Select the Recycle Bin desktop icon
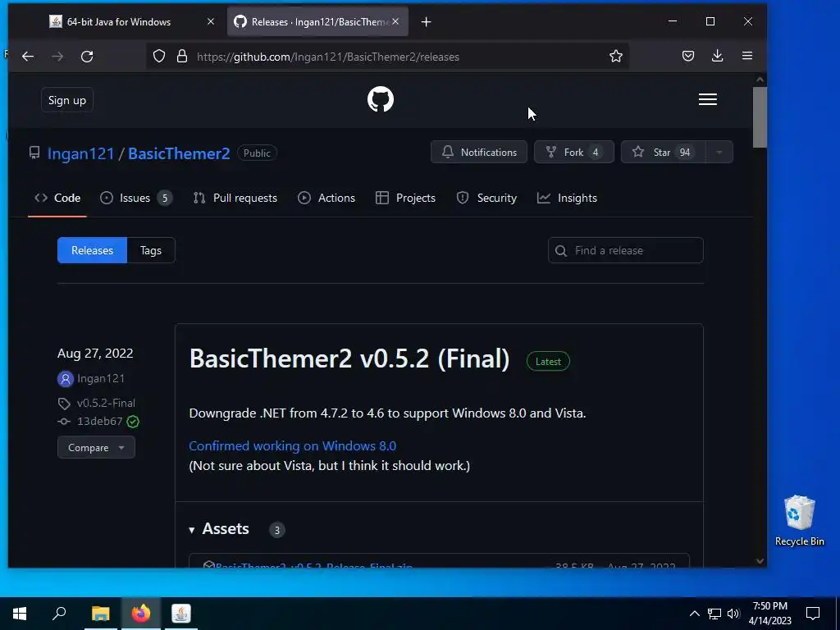 coord(799,520)
